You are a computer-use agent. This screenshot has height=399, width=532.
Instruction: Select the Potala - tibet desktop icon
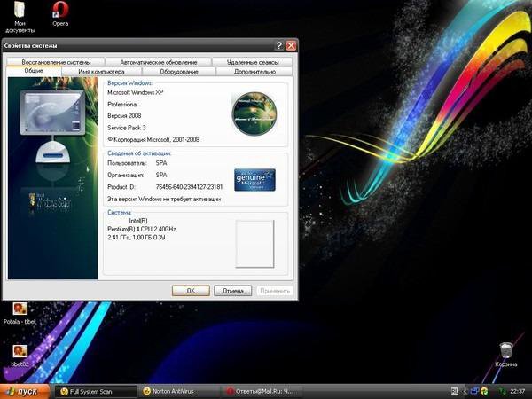click(20, 309)
